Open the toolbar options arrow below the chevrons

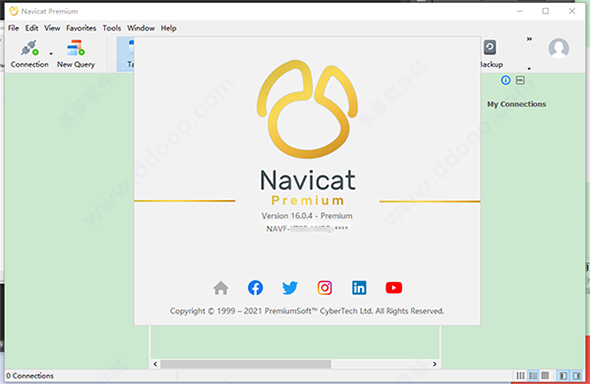click(529, 68)
